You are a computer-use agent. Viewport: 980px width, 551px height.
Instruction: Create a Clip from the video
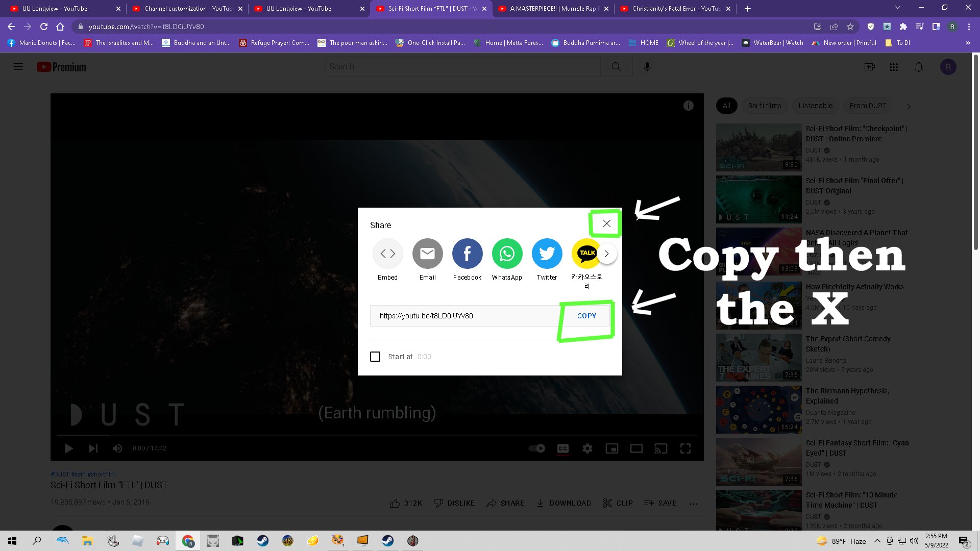pyautogui.click(x=618, y=503)
